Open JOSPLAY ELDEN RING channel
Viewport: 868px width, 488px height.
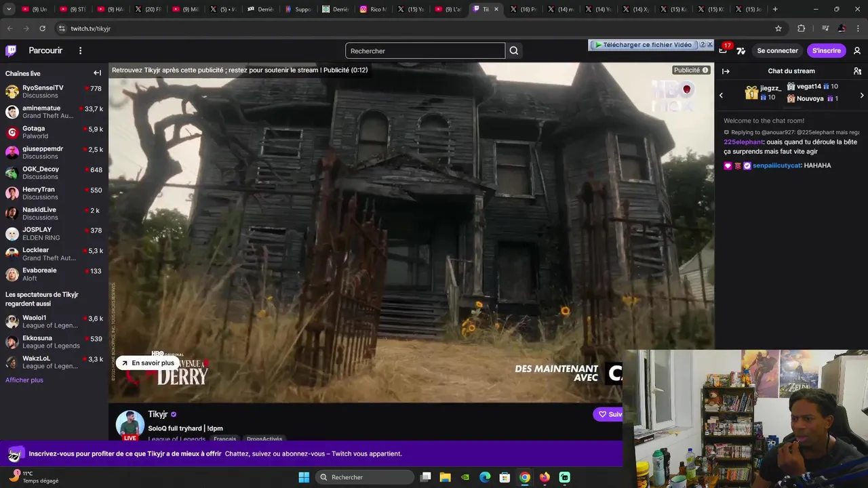tap(54, 234)
